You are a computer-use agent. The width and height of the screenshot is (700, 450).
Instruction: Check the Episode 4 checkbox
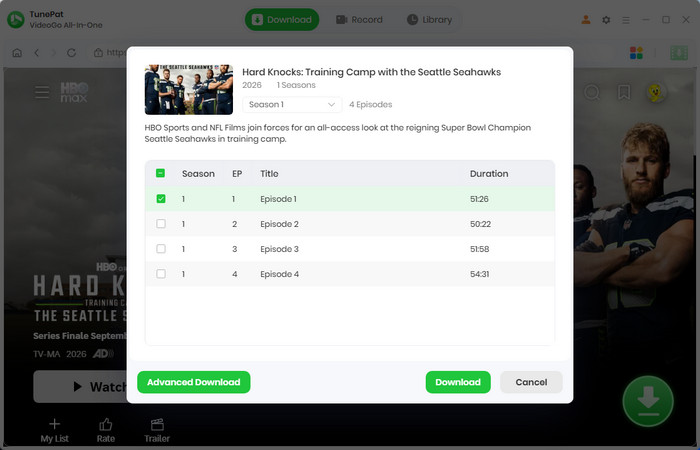pyautogui.click(x=161, y=274)
